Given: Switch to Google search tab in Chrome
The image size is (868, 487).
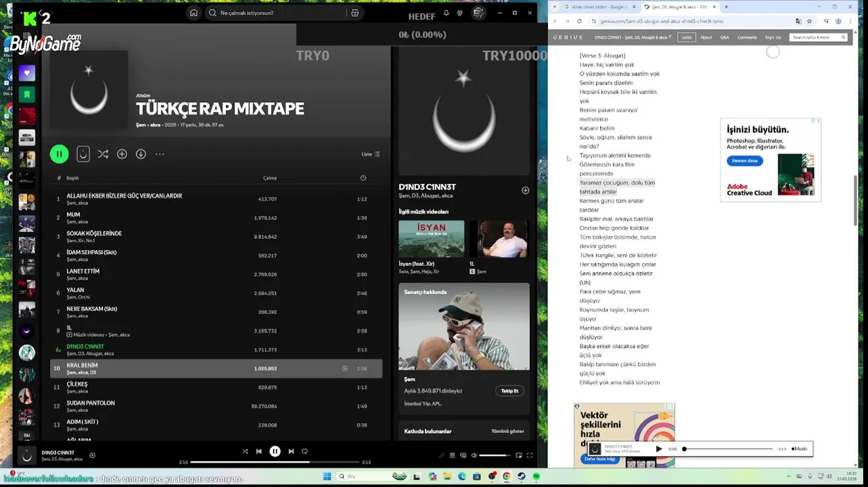Looking at the screenshot, I should [598, 7].
